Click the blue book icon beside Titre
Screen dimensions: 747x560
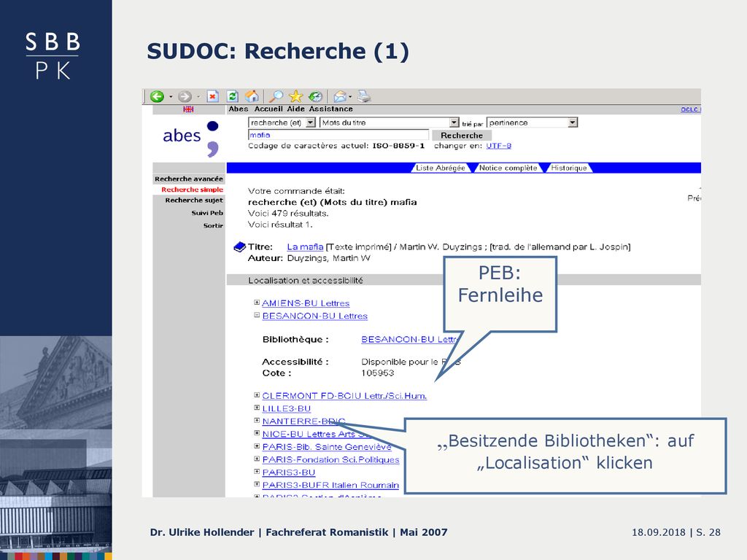(239, 247)
